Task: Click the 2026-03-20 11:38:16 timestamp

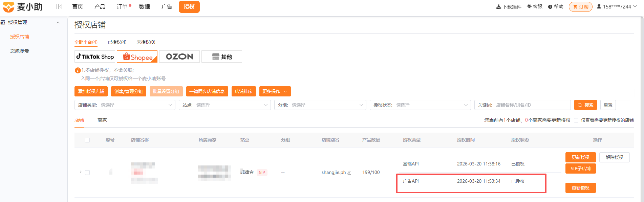Action: coord(479,164)
